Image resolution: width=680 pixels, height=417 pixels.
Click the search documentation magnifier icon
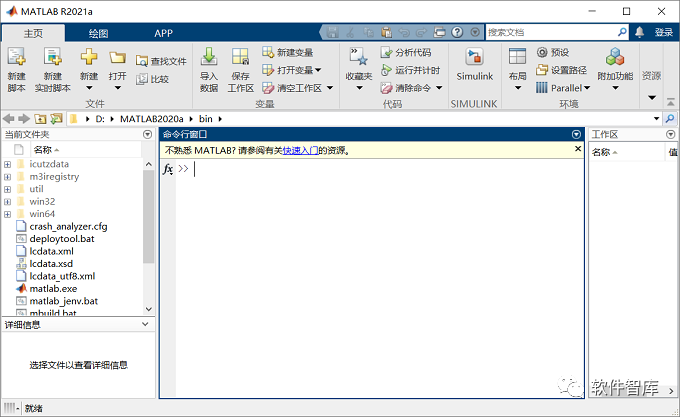pyautogui.click(x=622, y=32)
